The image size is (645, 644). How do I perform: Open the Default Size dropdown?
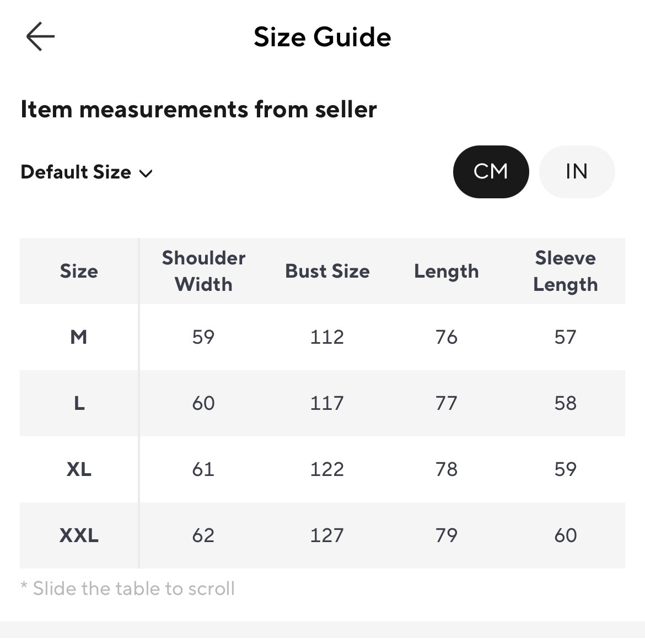[87, 172]
